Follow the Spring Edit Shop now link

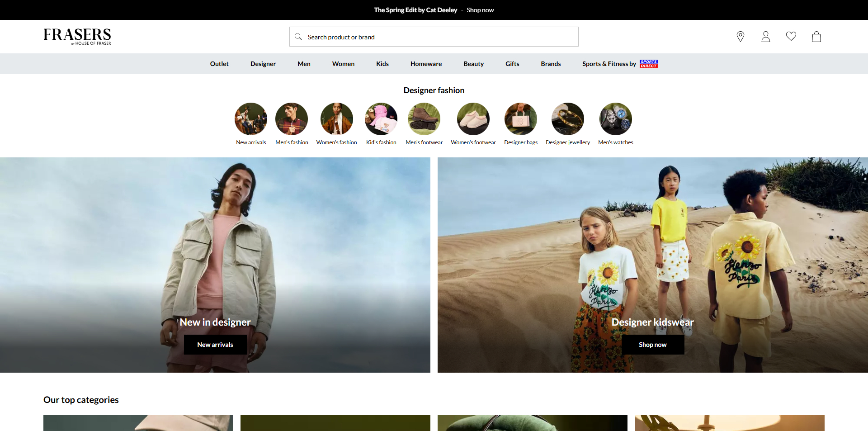pyautogui.click(x=480, y=10)
